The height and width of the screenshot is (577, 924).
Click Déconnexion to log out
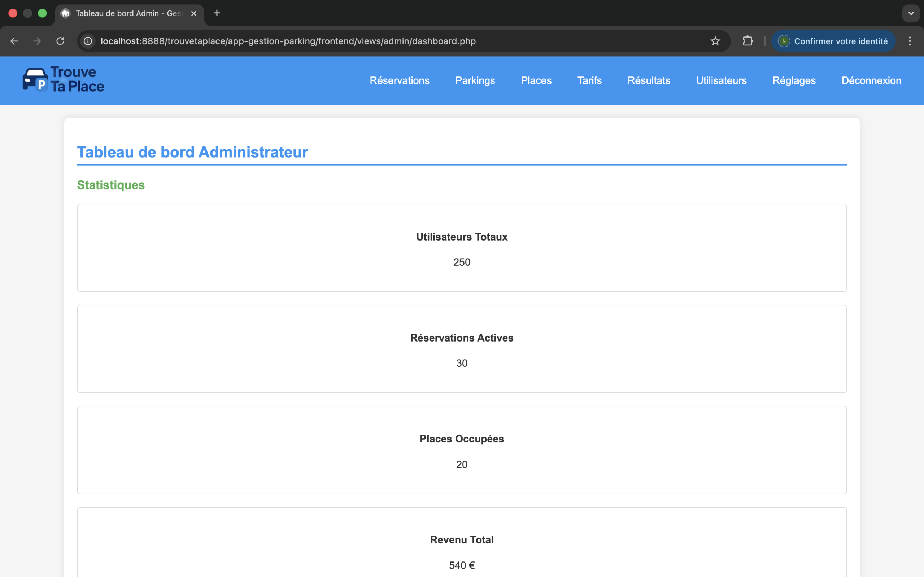tap(871, 80)
